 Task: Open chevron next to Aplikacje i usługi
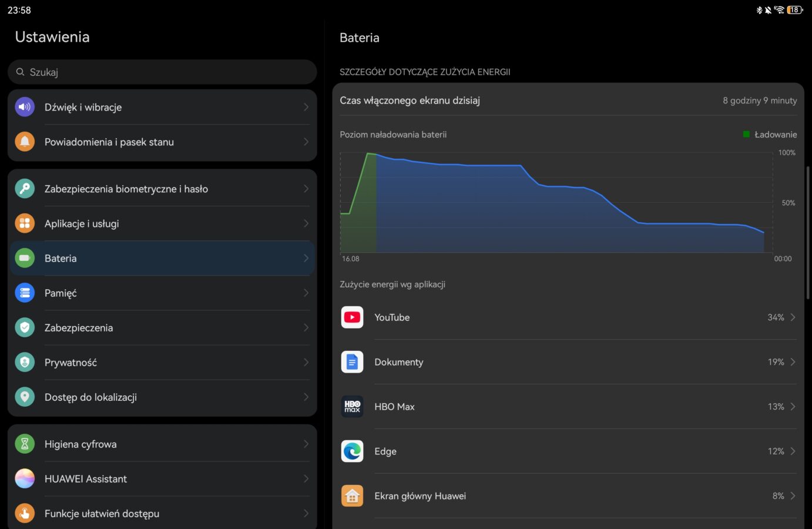pos(306,223)
